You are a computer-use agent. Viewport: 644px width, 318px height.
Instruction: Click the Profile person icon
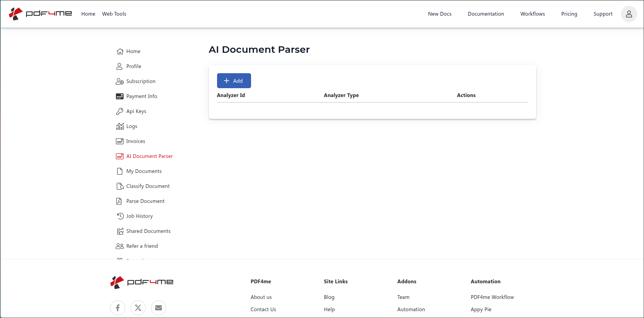[119, 66]
